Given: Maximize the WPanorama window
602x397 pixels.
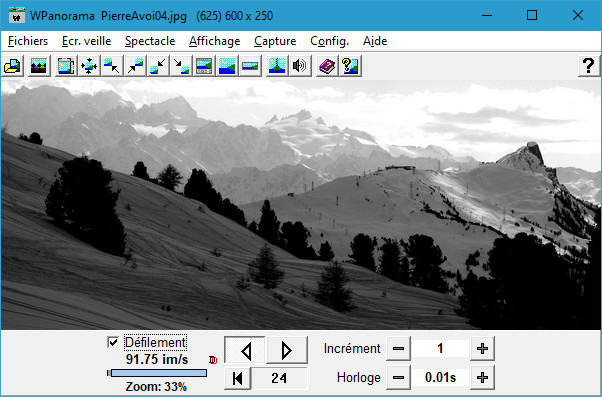Looking at the screenshot, I should [x=532, y=15].
